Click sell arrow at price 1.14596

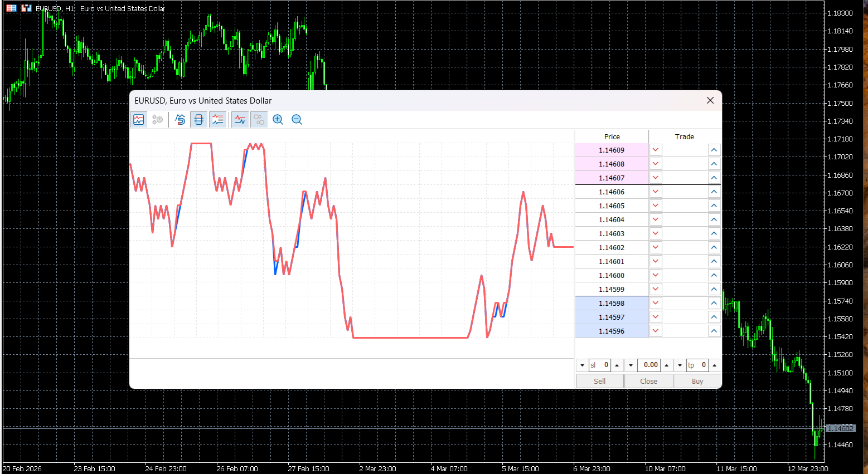(x=656, y=331)
